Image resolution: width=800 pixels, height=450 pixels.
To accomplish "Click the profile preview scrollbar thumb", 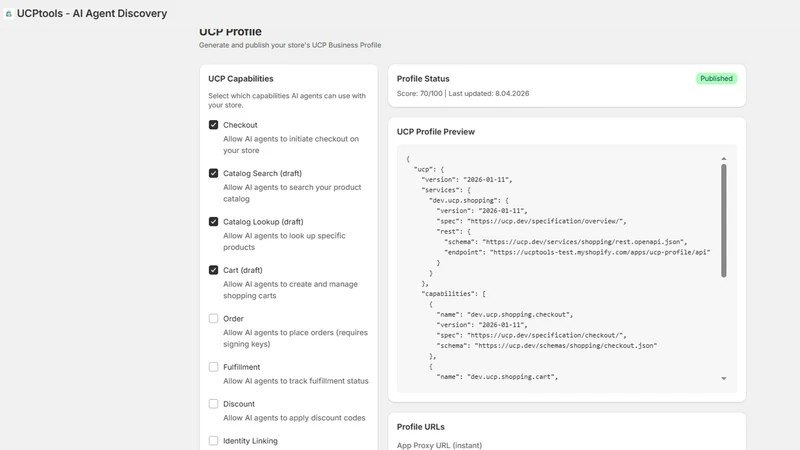I will click(x=723, y=221).
